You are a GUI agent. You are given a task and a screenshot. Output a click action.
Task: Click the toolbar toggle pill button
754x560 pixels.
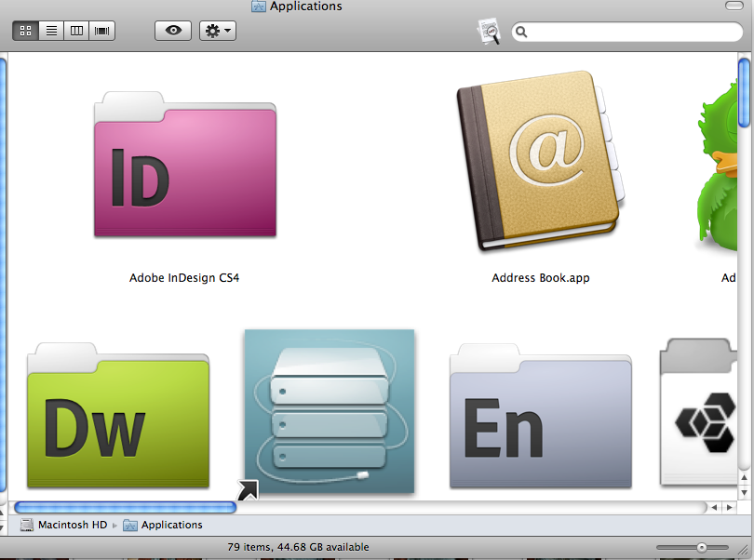(734, 6)
